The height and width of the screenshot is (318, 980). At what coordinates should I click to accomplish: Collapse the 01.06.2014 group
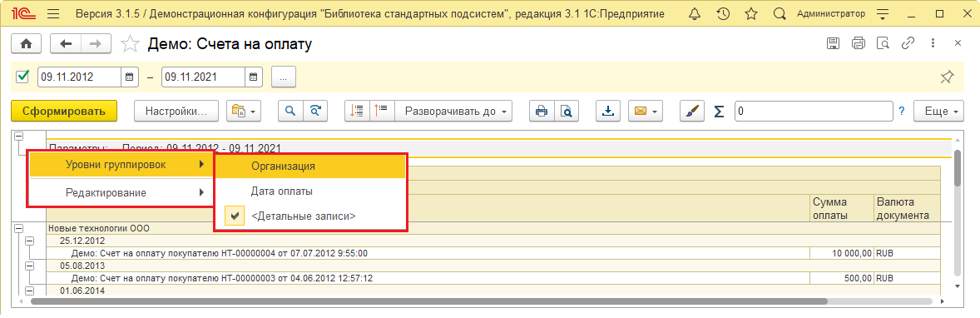point(28,291)
